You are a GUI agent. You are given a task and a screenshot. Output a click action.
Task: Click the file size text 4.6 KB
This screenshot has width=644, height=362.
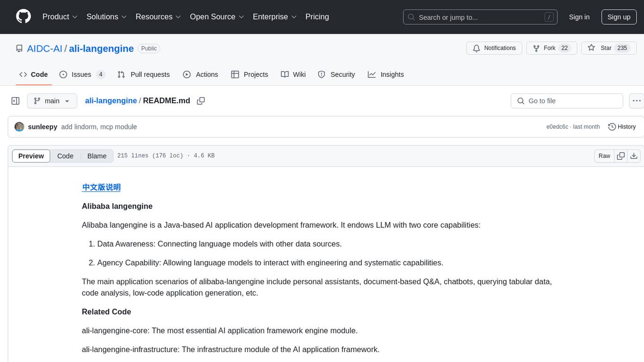tap(204, 156)
